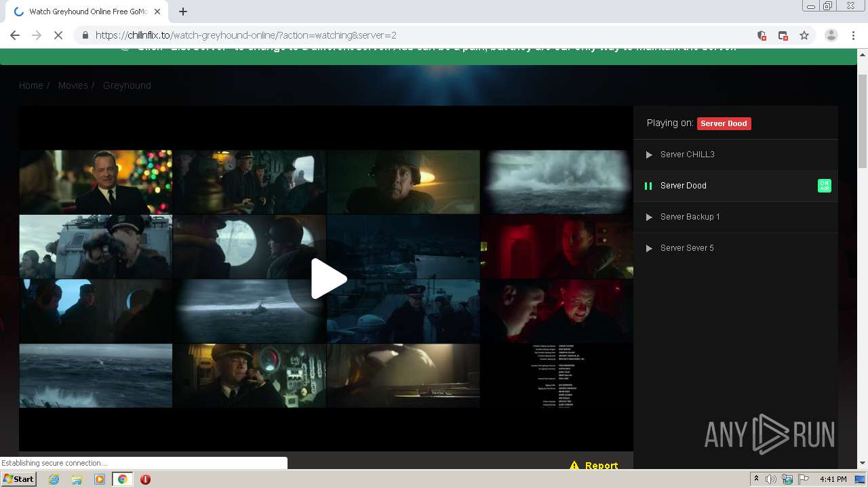
Task: Click scrollbar down arrow
Action: 863,464
